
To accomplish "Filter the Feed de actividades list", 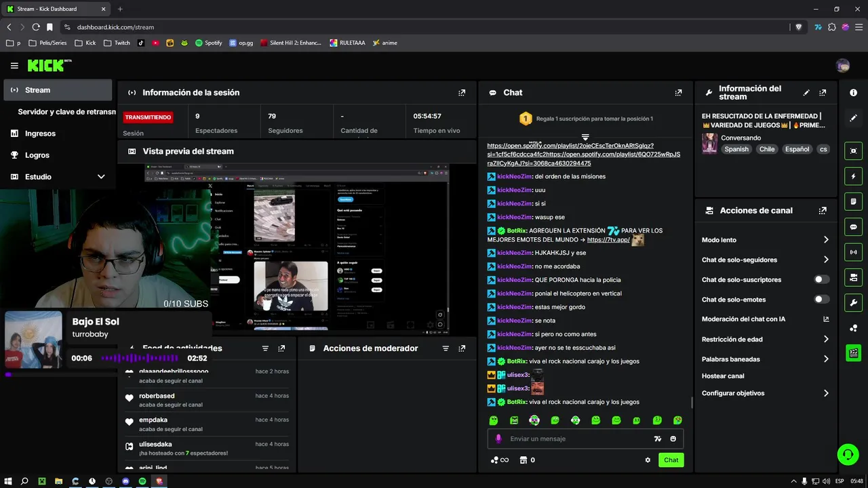I will (x=265, y=348).
